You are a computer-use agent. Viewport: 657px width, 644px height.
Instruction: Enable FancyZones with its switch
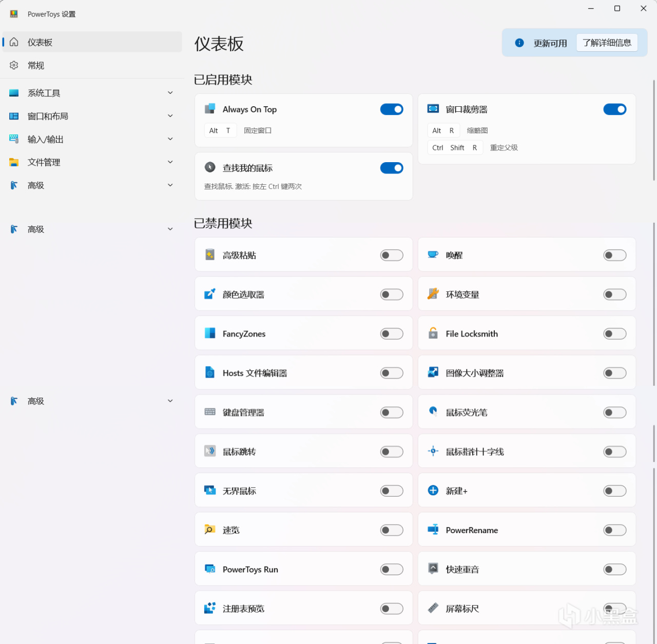392,334
